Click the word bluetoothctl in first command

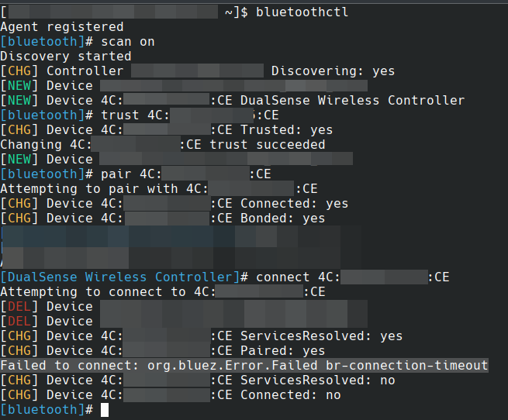click(x=302, y=12)
